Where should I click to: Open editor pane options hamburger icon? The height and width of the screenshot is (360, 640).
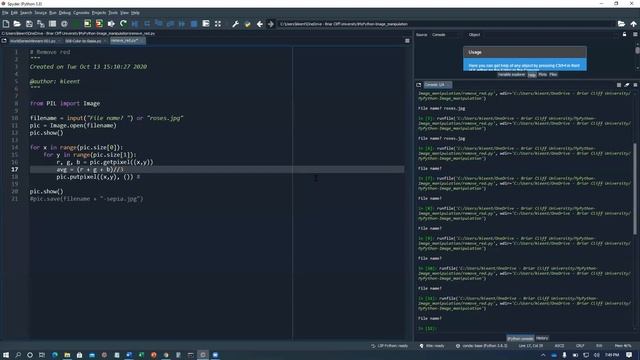click(407, 41)
